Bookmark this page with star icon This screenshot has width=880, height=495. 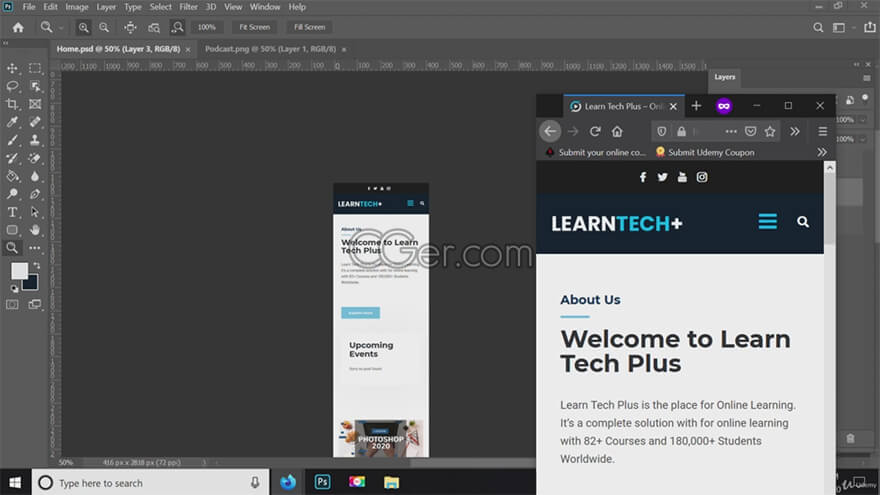(770, 131)
